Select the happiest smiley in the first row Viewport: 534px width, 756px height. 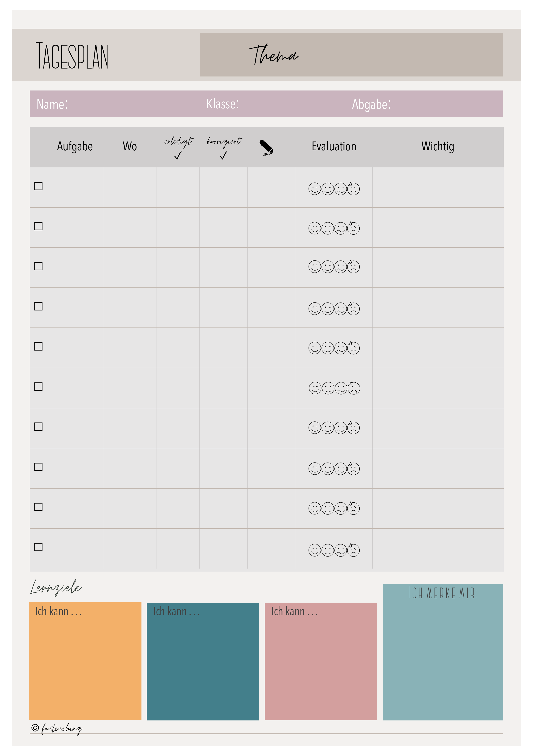coord(315,189)
